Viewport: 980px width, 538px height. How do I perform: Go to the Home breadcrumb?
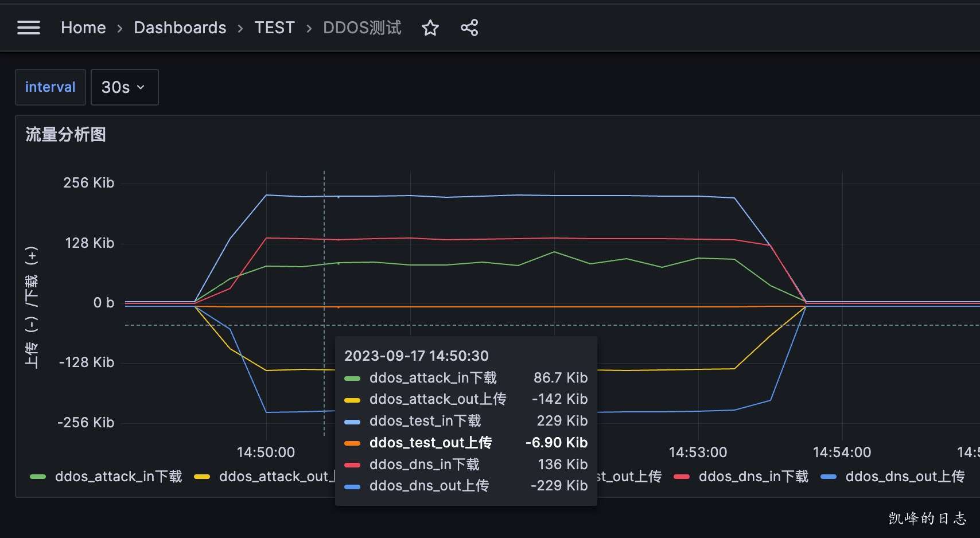click(83, 28)
